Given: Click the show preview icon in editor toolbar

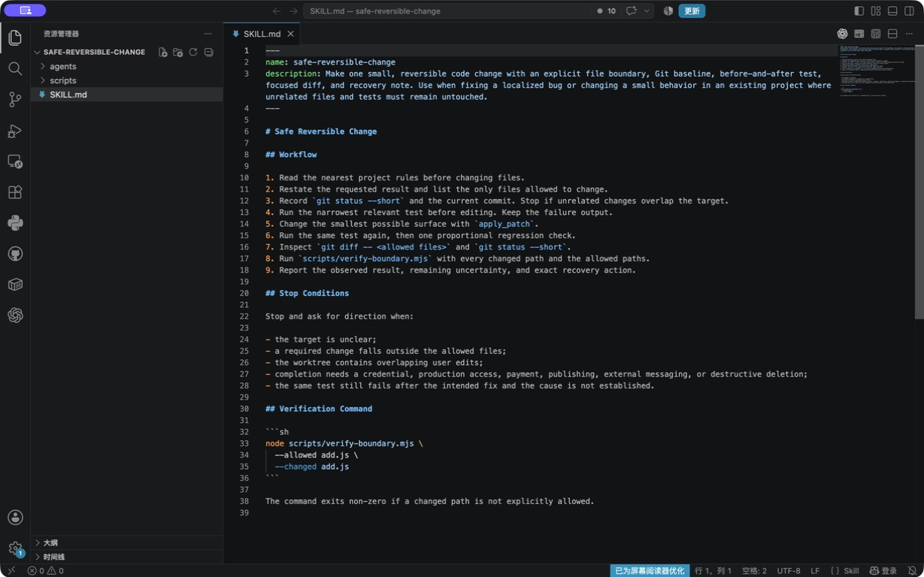Looking at the screenshot, I should coord(876,34).
